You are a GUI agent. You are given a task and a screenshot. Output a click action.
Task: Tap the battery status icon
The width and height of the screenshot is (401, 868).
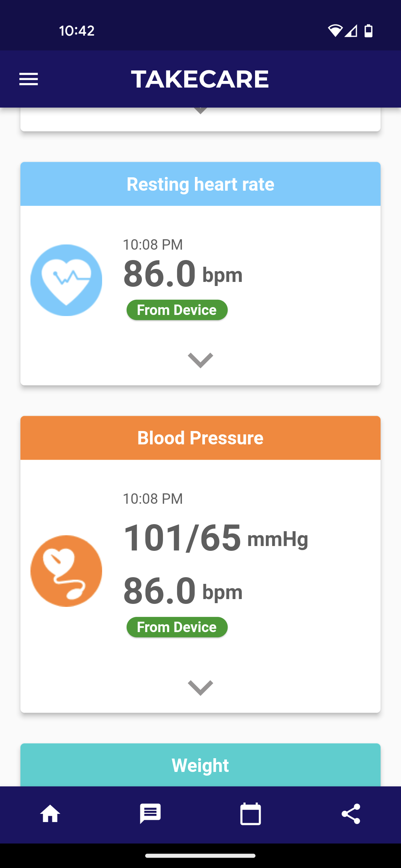[368, 30]
